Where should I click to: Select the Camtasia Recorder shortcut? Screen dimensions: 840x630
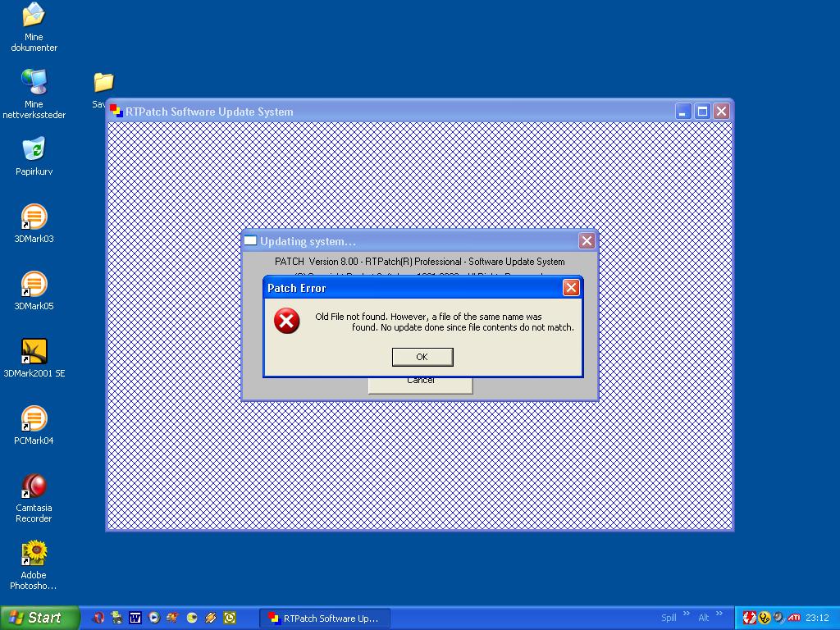coord(34,498)
